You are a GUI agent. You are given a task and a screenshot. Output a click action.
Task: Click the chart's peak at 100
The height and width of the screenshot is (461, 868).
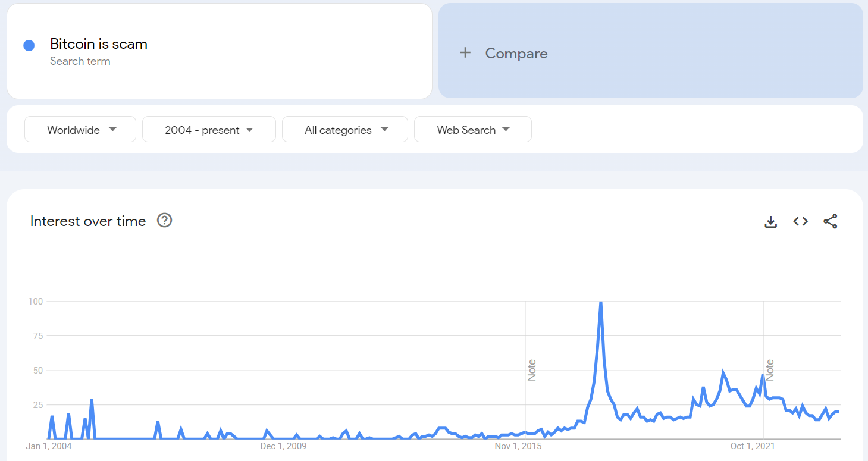tap(601, 302)
